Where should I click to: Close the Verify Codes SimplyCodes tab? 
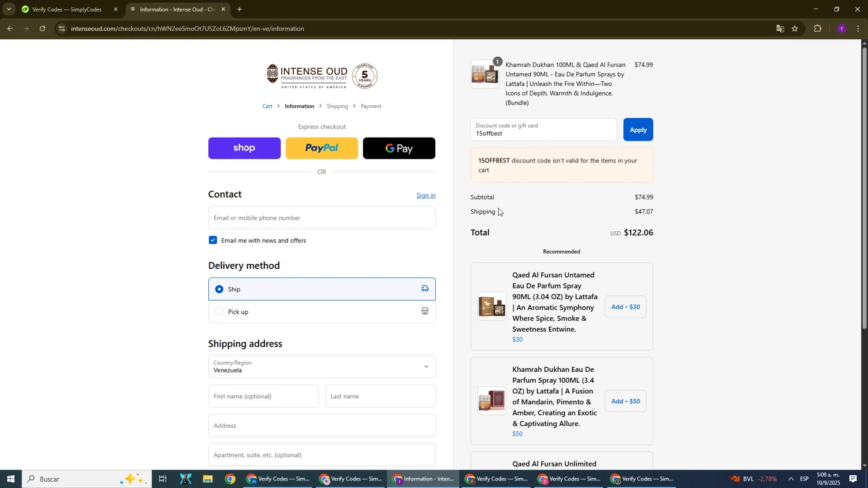[x=116, y=9]
